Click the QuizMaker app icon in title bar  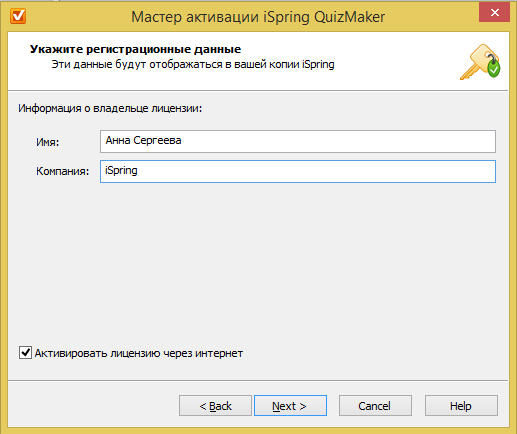click(x=18, y=16)
